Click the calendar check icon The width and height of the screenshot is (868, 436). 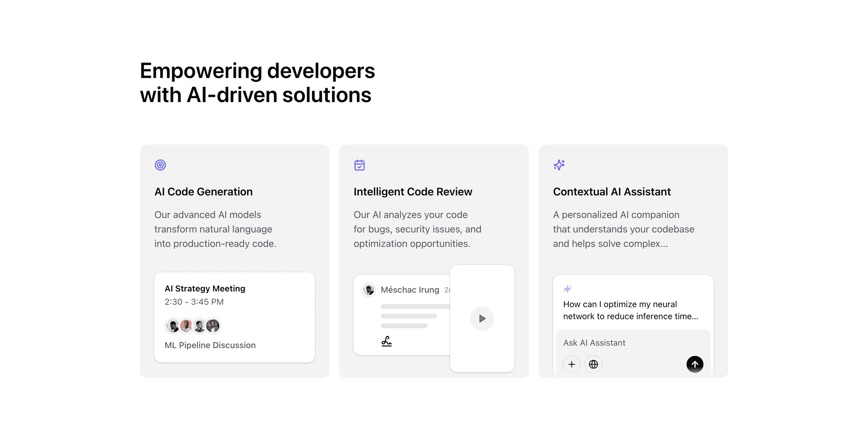tap(359, 165)
